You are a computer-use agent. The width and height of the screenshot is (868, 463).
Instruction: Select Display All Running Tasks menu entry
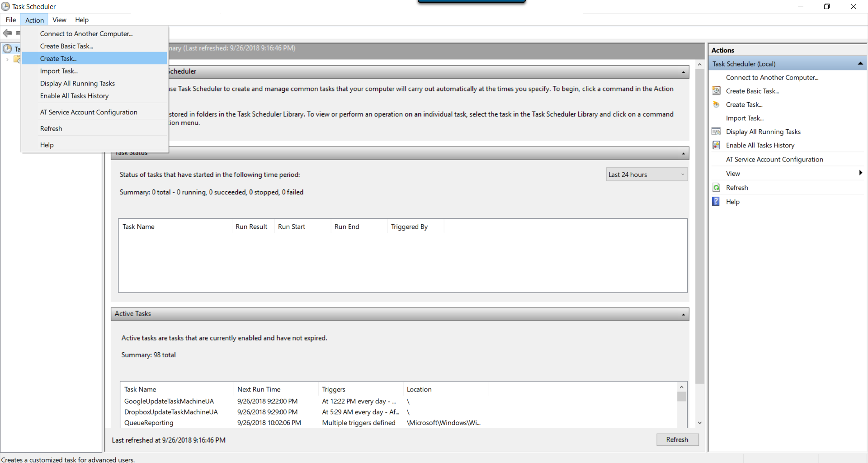coord(94,83)
